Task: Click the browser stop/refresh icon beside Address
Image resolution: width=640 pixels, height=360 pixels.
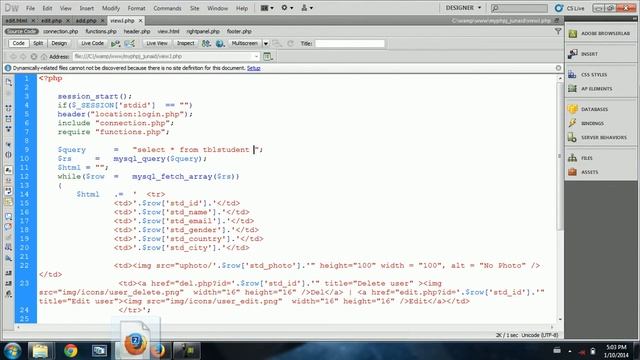Action: pyautogui.click(x=33, y=57)
